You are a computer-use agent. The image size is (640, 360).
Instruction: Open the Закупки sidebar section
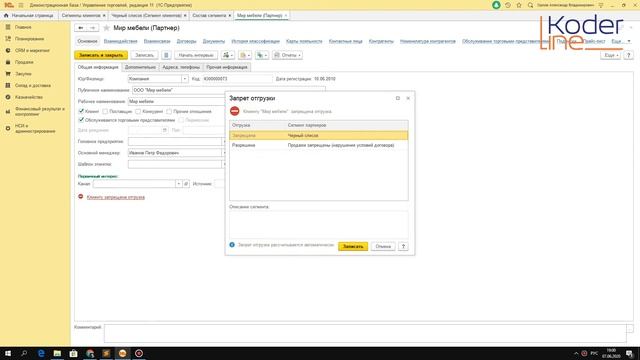click(x=23, y=74)
